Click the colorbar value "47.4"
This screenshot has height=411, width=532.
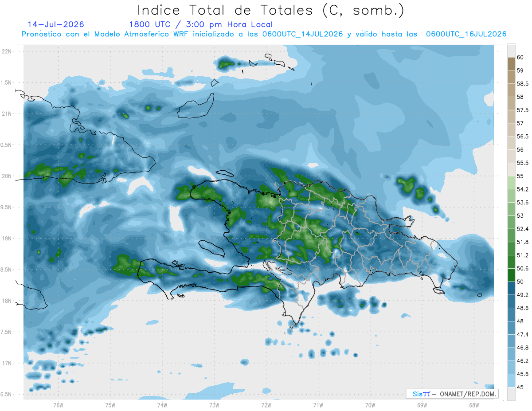(523, 335)
